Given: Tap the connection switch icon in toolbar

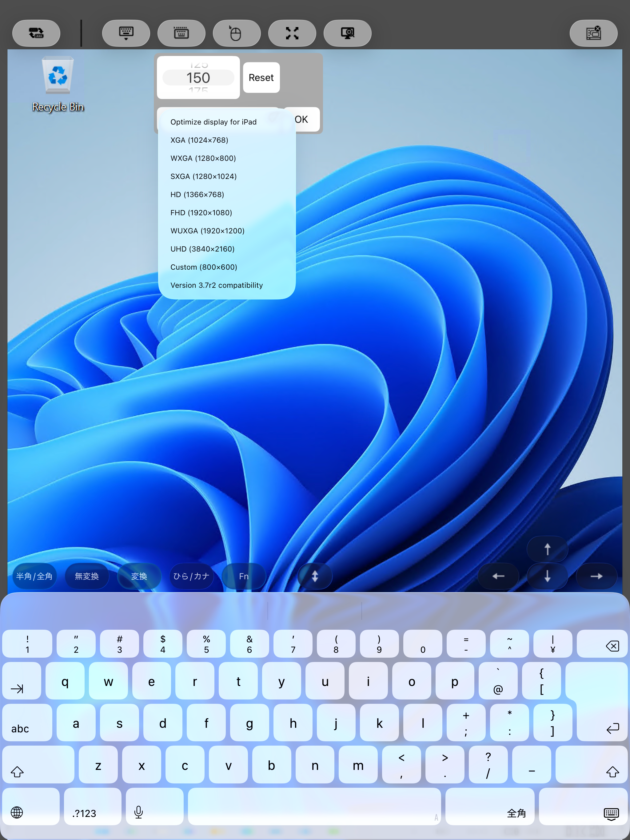Looking at the screenshot, I should pyautogui.click(x=36, y=33).
